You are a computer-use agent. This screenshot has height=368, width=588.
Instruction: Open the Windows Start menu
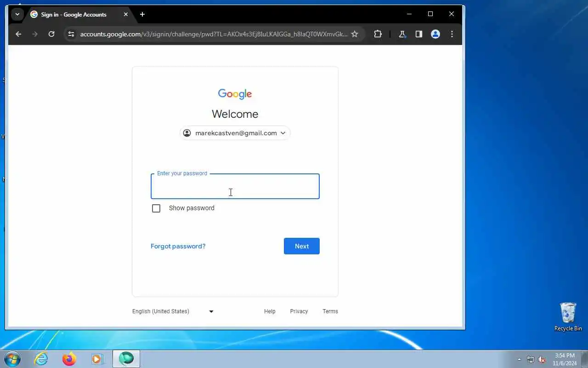pyautogui.click(x=12, y=359)
